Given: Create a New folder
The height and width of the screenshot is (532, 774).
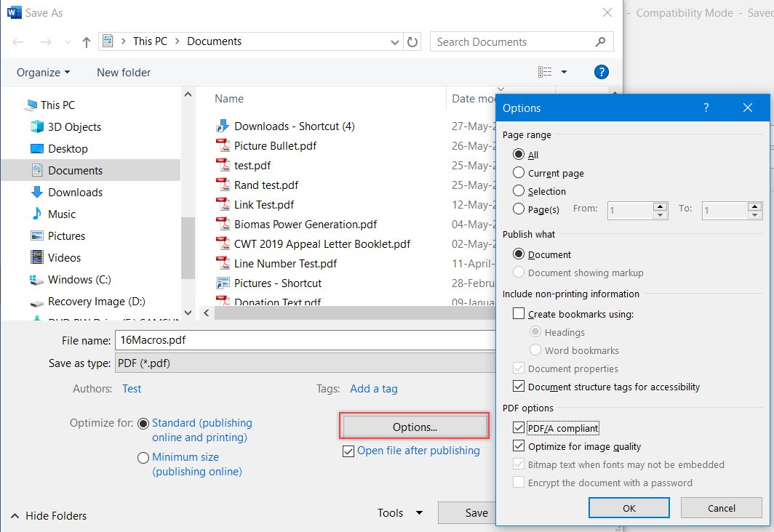Looking at the screenshot, I should [124, 73].
